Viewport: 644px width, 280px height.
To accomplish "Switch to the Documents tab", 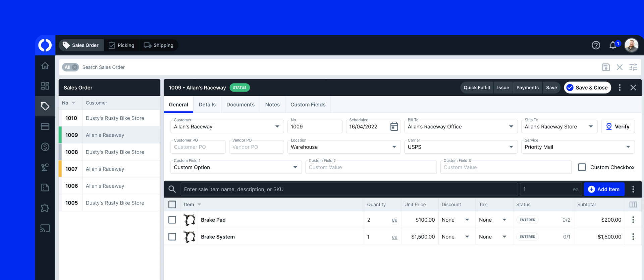I will pyautogui.click(x=240, y=105).
